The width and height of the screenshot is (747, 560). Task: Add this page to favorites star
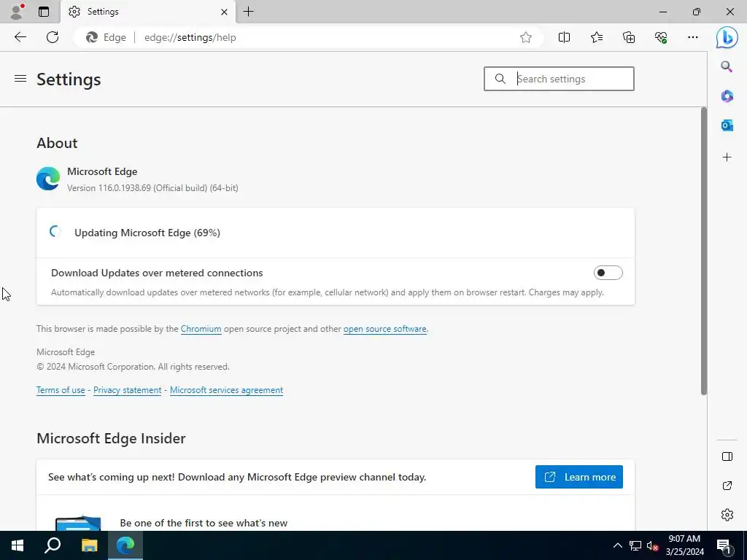(525, 37)
